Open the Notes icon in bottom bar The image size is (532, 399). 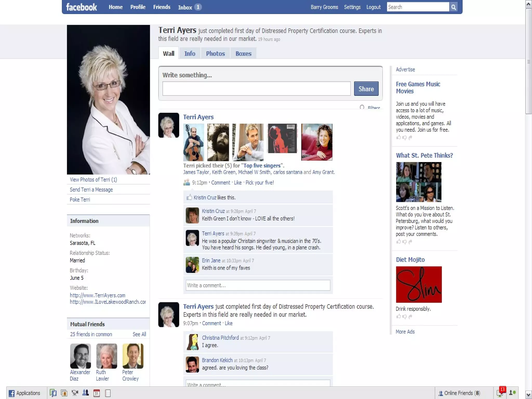click(108, 393)
